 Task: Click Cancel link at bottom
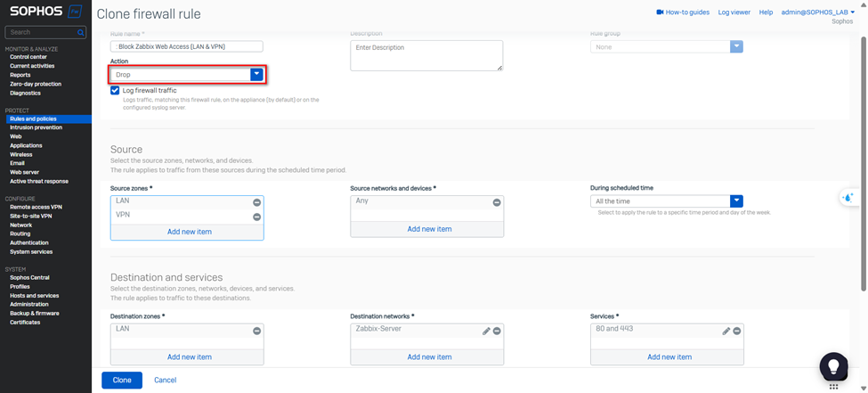point(165,380)
